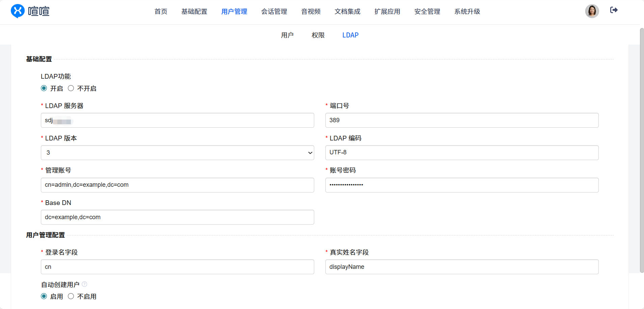
Task: Open the user avatar profile
Action: point(592,11)
